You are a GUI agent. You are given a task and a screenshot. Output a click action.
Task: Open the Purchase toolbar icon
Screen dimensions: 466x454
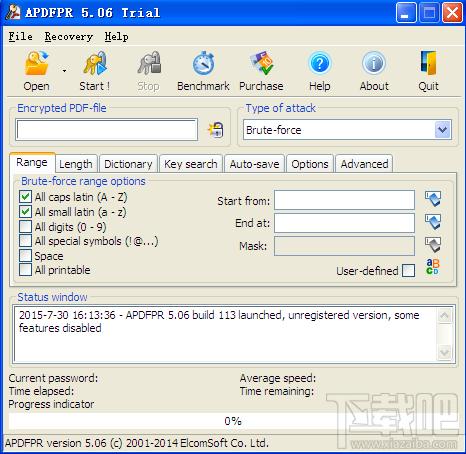click(x=261, y=63)
